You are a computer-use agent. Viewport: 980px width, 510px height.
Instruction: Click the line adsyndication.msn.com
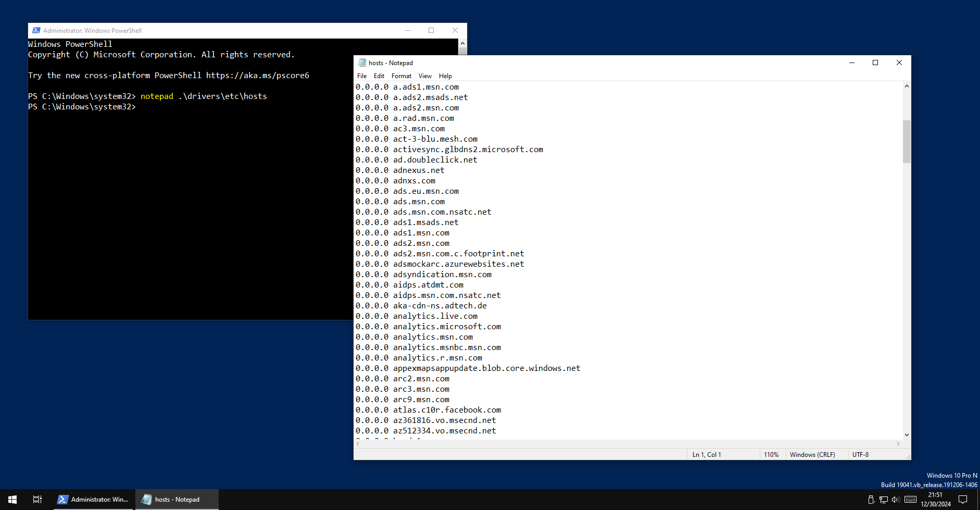tap(423, 275)
